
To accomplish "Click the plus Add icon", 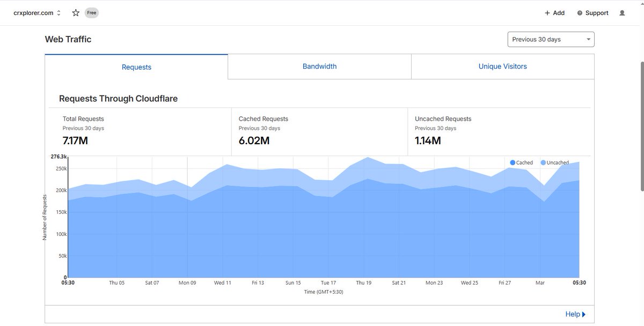I will [x=547, y=13].
